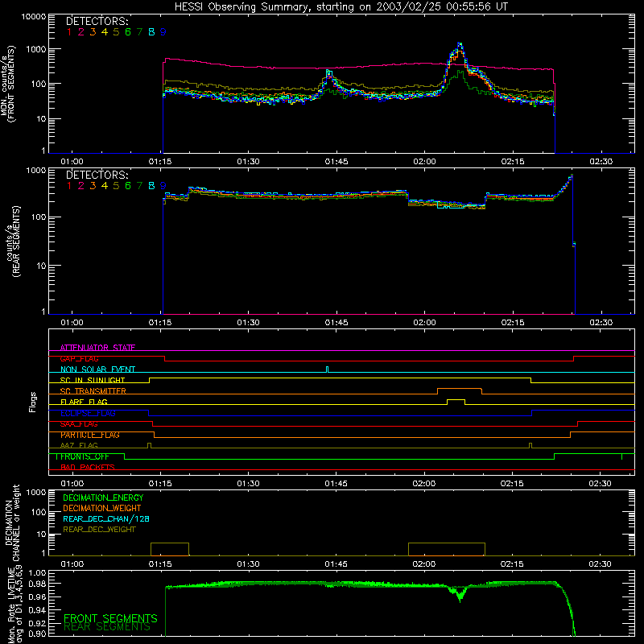Viewport: 644px width, 644px height.
Task: Click the SC_TRANSMITTER flag label
Action: tap(93, 391)
